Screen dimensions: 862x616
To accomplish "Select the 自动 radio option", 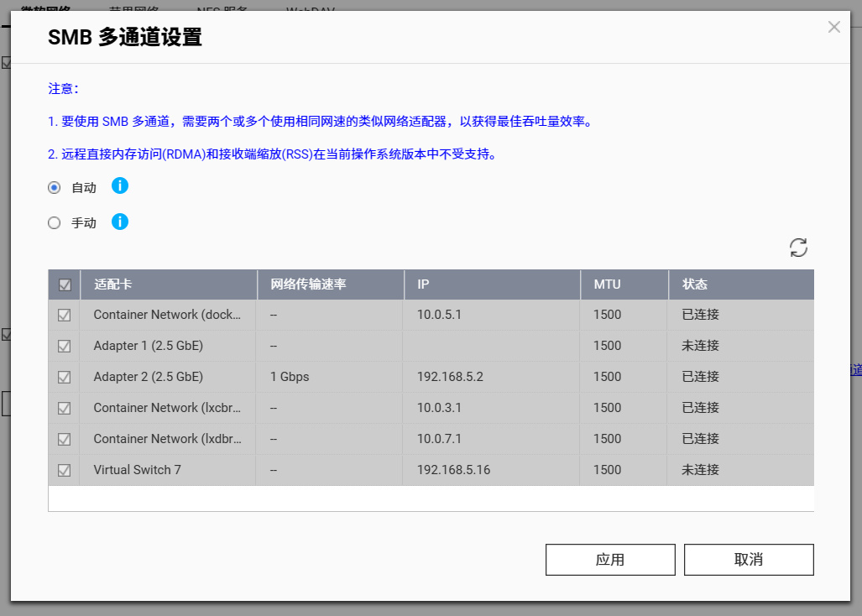I will pos(54,187).
